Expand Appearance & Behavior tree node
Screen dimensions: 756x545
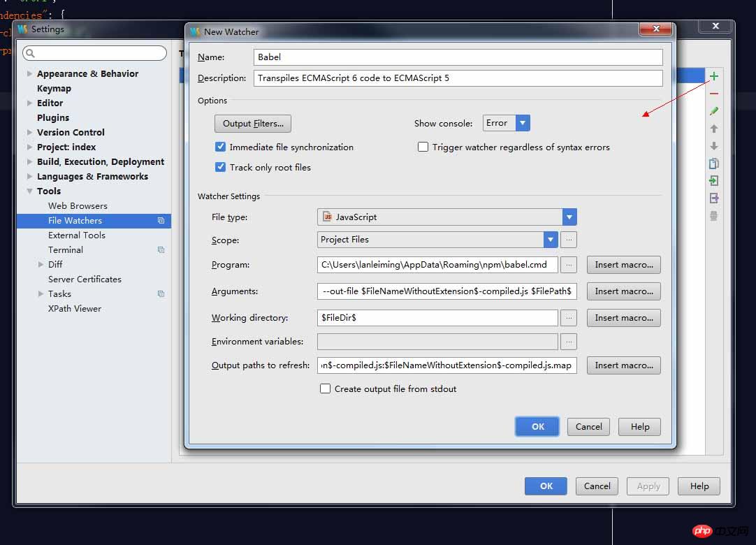pyautogui.click(x=30, y=74)
